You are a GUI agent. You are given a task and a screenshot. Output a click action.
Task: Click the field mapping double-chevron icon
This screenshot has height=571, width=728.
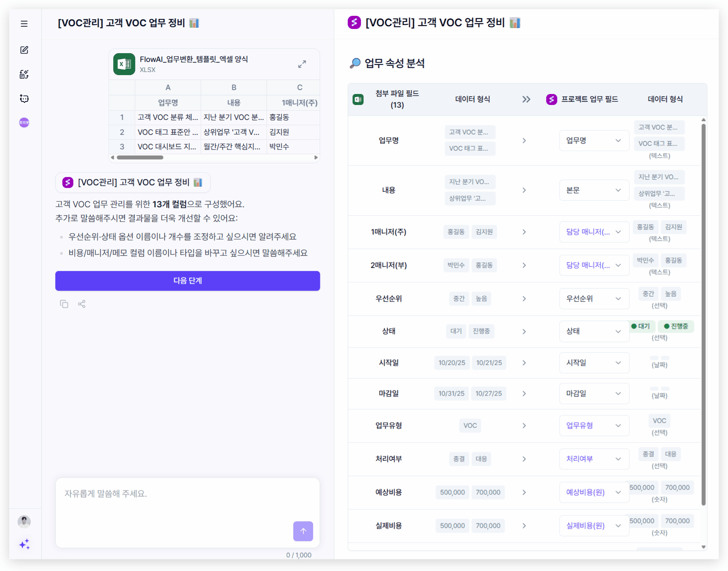(526, 99)
